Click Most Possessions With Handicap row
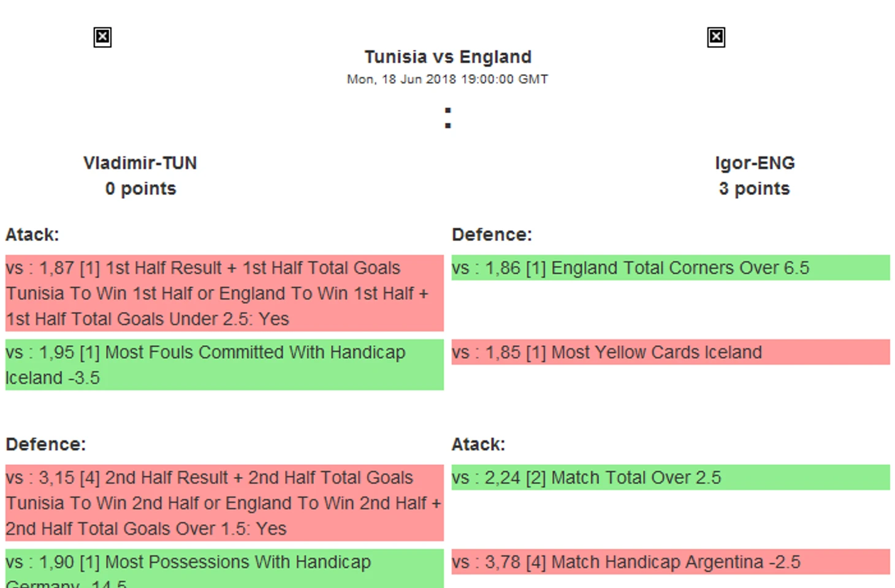This screenshot has height=588, width=895. point(224,569)
